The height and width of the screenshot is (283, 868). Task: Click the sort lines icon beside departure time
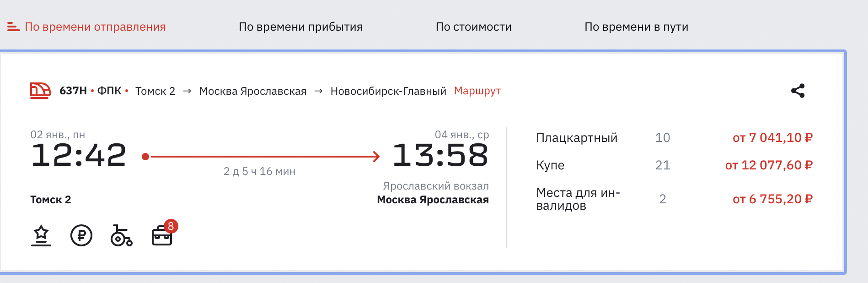14,27
